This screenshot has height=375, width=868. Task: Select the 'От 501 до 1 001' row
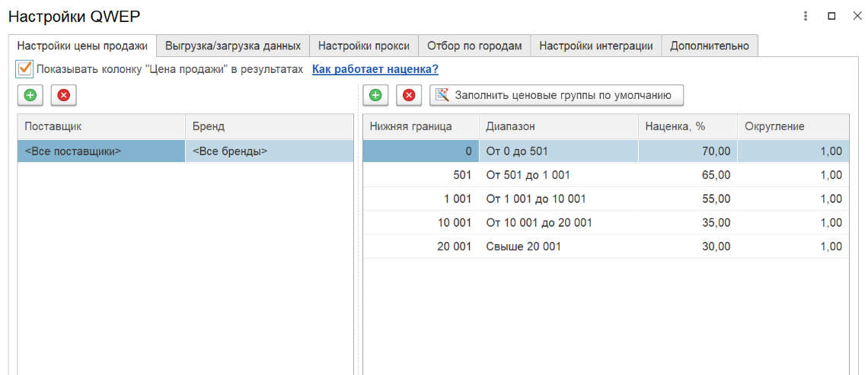click(x=606, y=176)
